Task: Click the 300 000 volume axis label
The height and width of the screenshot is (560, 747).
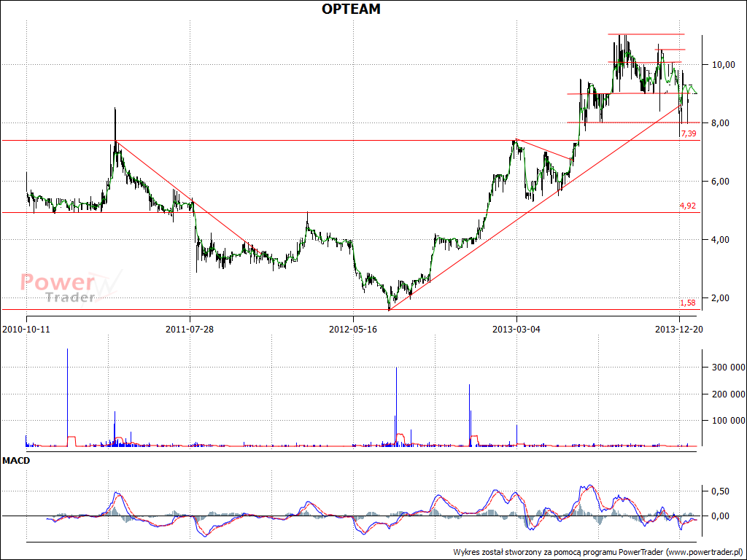Action: click(729, 367)
